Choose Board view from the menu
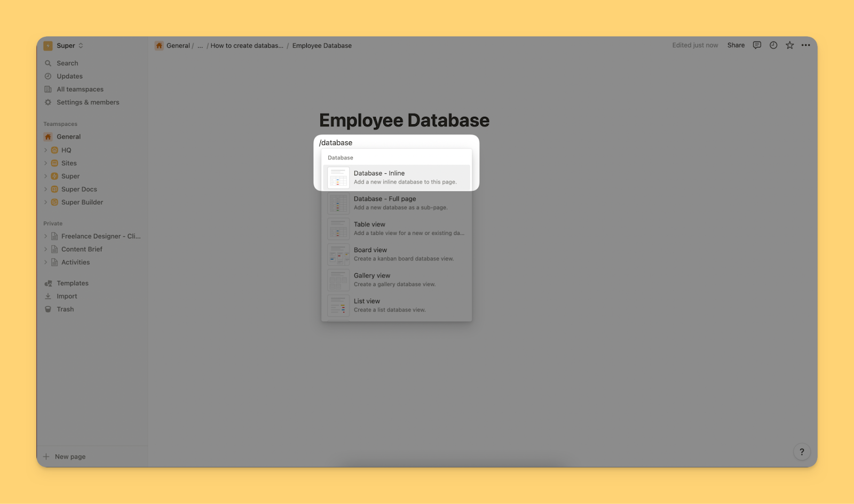This screenshot has width=854, height=504. coord(397,254)
